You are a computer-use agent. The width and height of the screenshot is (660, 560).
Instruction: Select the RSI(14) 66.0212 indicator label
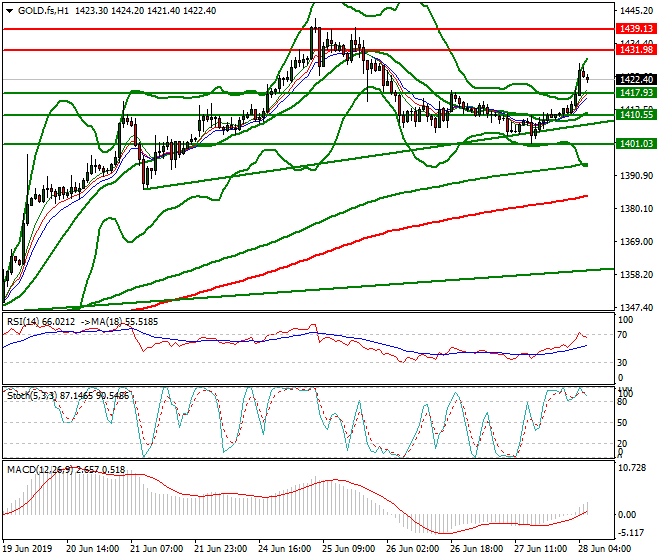point(41,322)
